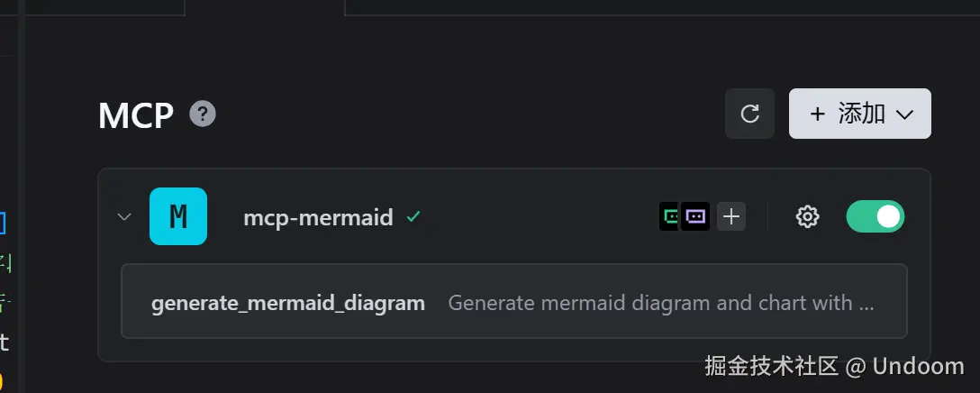This screenshot has height=393, width=980.
Task: Click the MCP help question mark icon
Action: 203,114
